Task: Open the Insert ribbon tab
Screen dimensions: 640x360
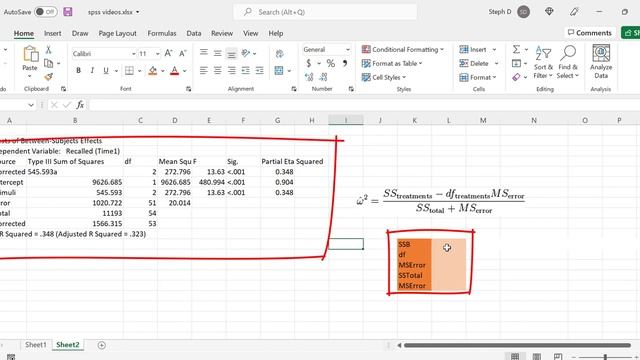Action: (x=53, y=33)
